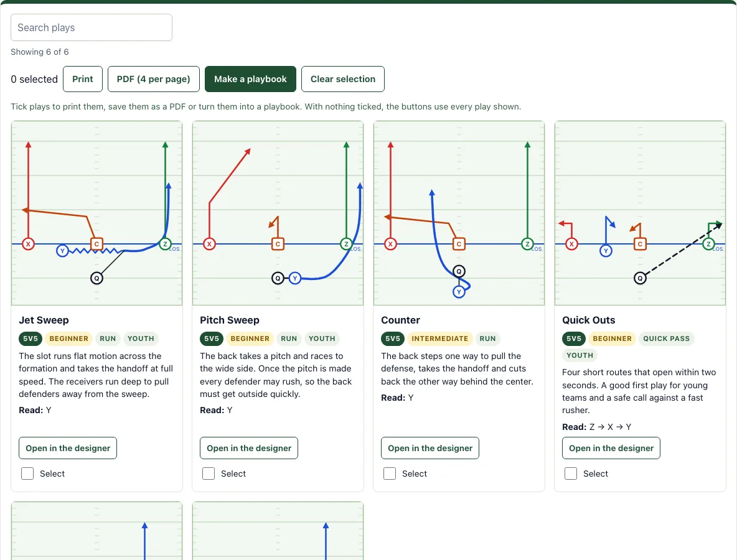Click the Q quarterback marker in Jet Sweep diagram

[x=97, y=278]
